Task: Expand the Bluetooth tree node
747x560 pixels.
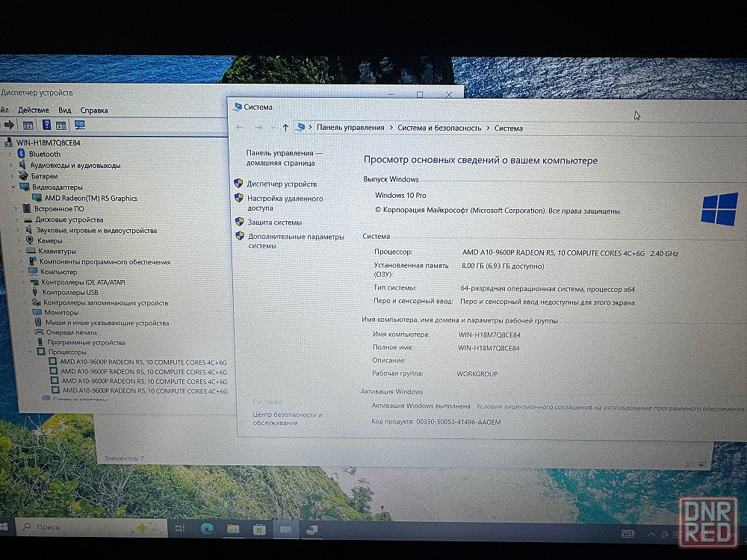Action: tap(10, 154)
